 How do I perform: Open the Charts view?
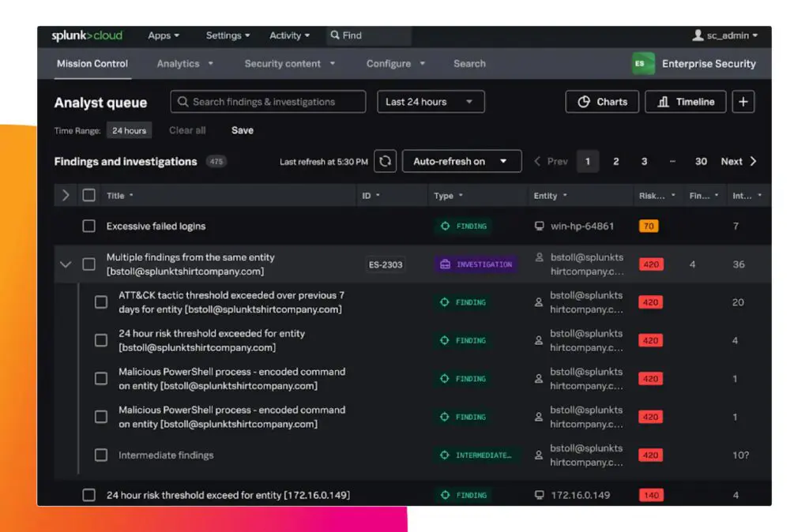click(x=602, y=101)
